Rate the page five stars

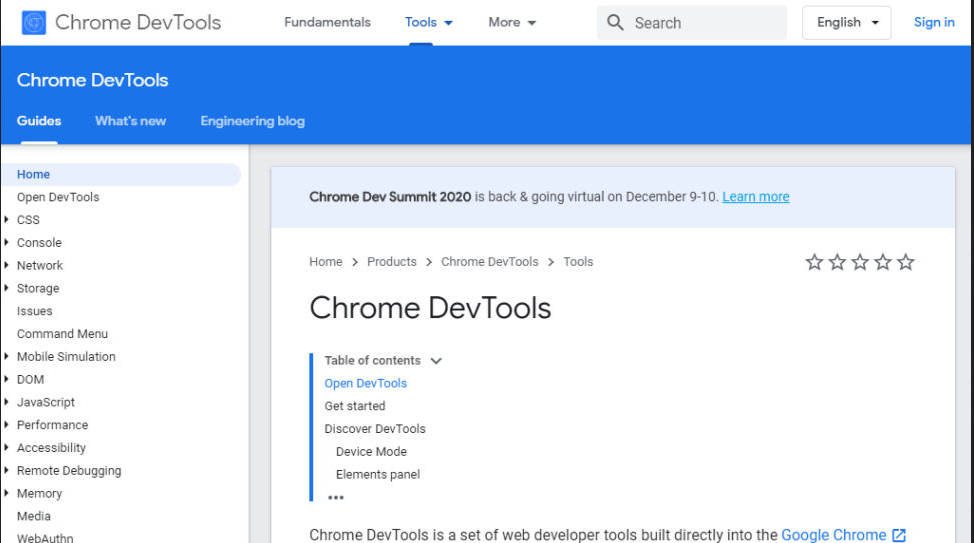point(906,262)
